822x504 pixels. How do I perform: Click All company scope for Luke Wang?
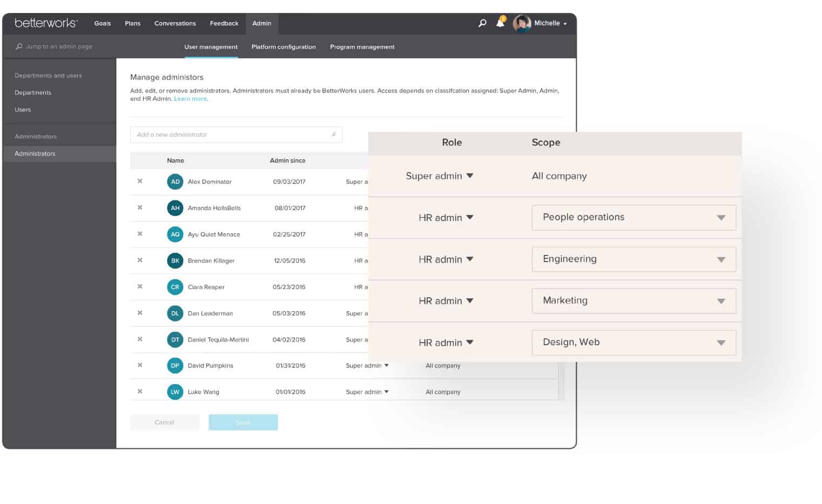(443, 392)
